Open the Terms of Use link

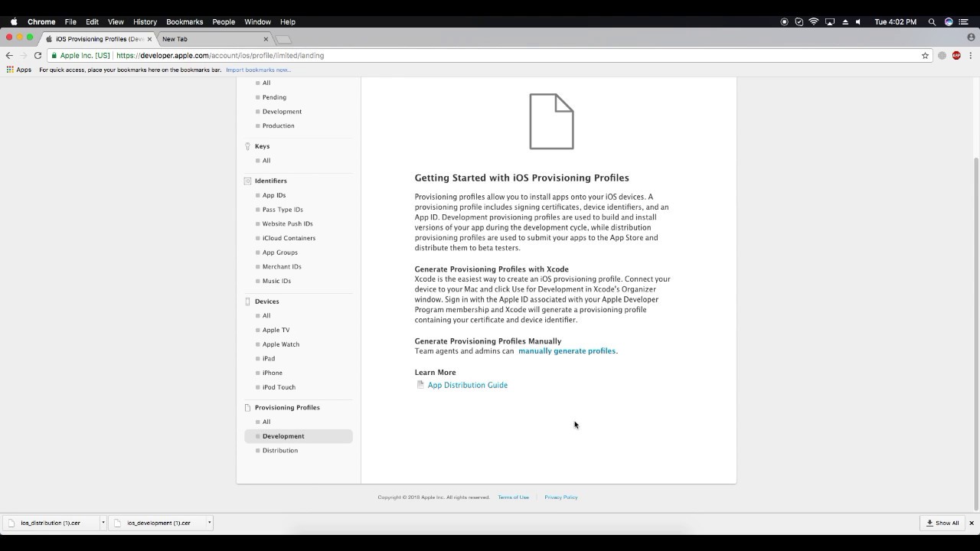pyautogui.click(x=514, y=497)
